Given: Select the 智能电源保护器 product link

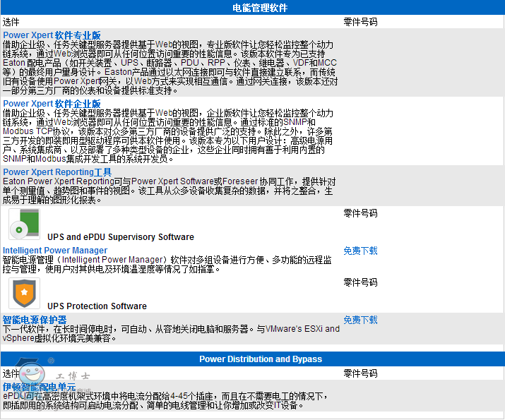Looking at the screenshot, I should point(35,320).
